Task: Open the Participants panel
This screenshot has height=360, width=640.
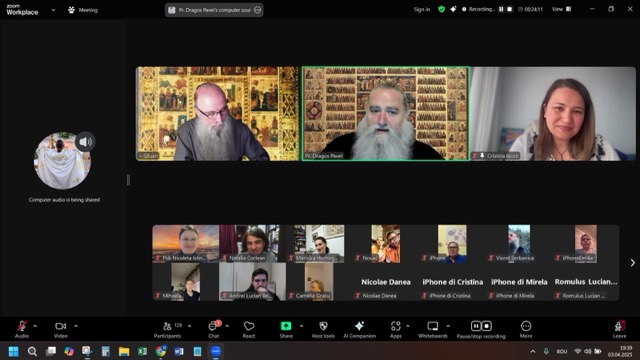Action: 167,329
